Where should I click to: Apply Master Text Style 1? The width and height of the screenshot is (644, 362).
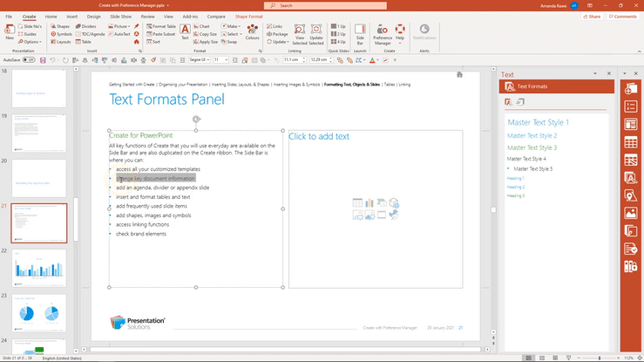[538, 122]
